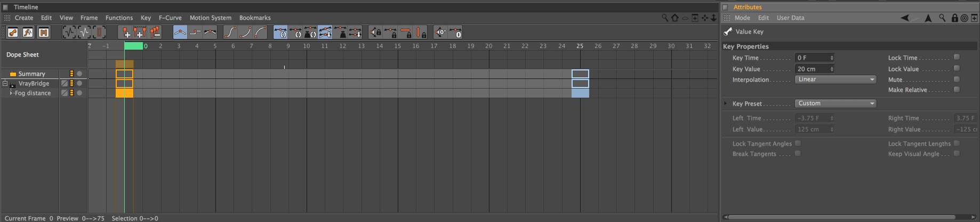Click the Timeline home icon
The image size is (980, 222).
point(675,18)
